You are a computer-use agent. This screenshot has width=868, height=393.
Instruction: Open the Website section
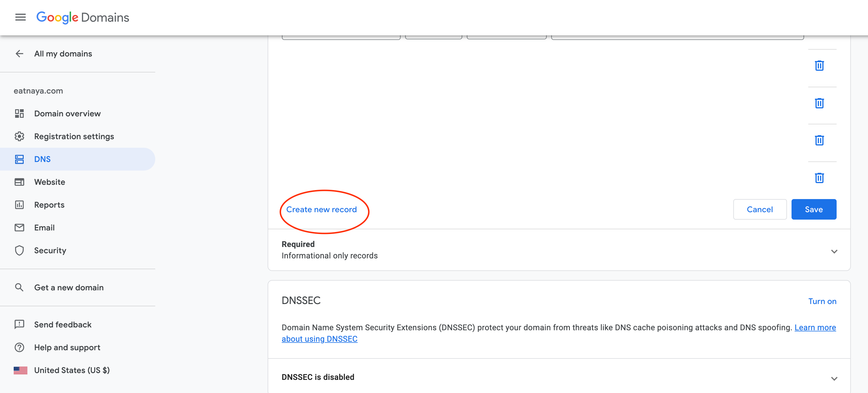50,182
